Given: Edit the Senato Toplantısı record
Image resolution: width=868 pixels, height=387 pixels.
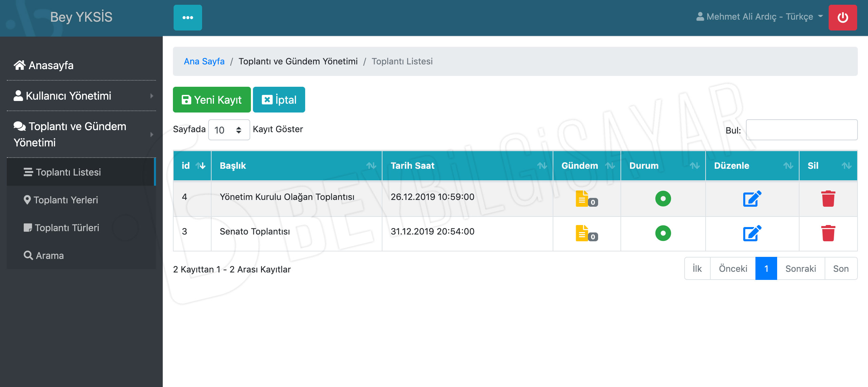Looking at the screenshot, I should (x=752, y=233).
